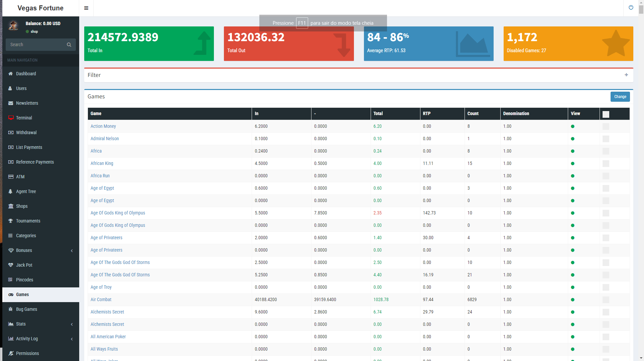
Task: Click the power button in the top bar
Action: pos(631,7)
